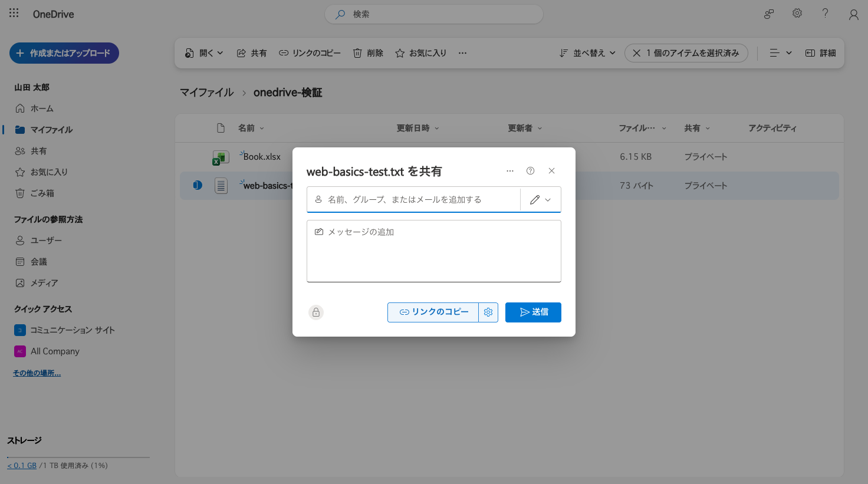Sort by 名前 column header
Screen dimensions: 868x484
coord(251,128)
